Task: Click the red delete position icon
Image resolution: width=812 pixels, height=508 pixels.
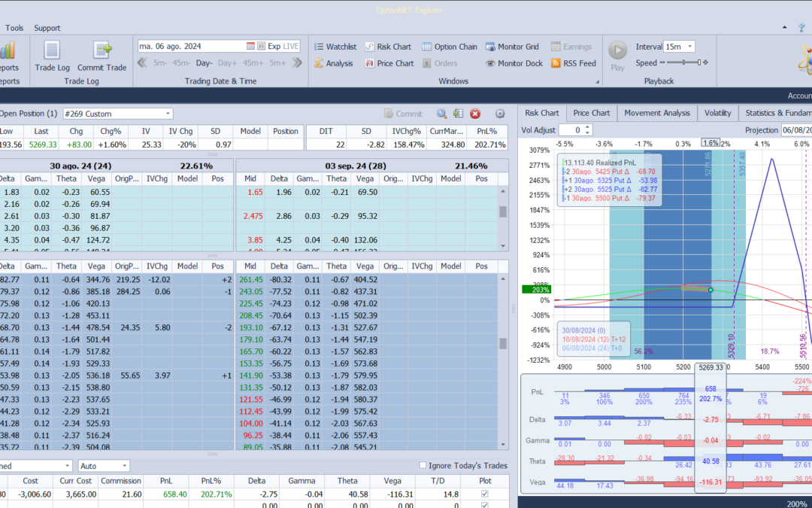Action: click(475, 114)
